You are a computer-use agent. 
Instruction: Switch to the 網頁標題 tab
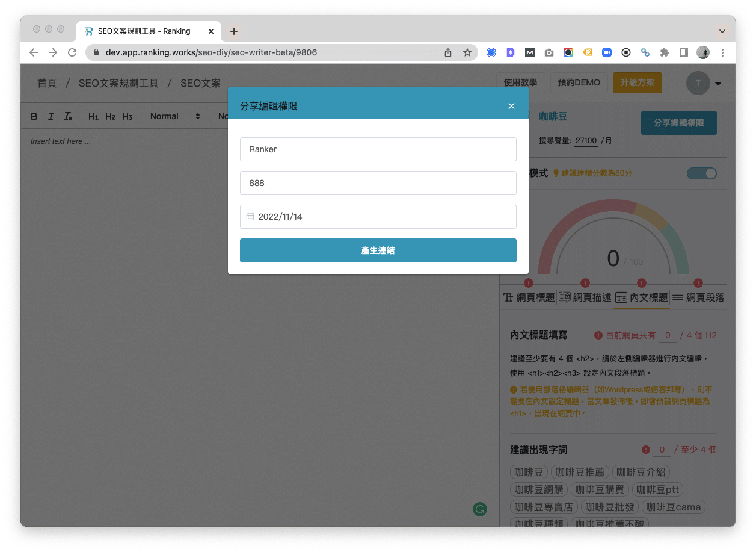click(x=529, y=297)
